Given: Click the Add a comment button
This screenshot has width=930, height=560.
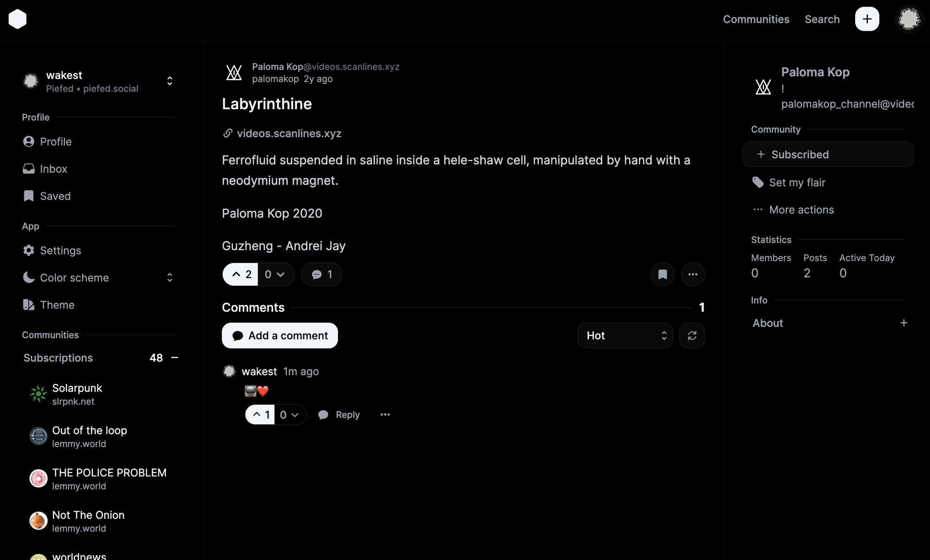Looking at the screenshot, I should [x=280, y=336].
